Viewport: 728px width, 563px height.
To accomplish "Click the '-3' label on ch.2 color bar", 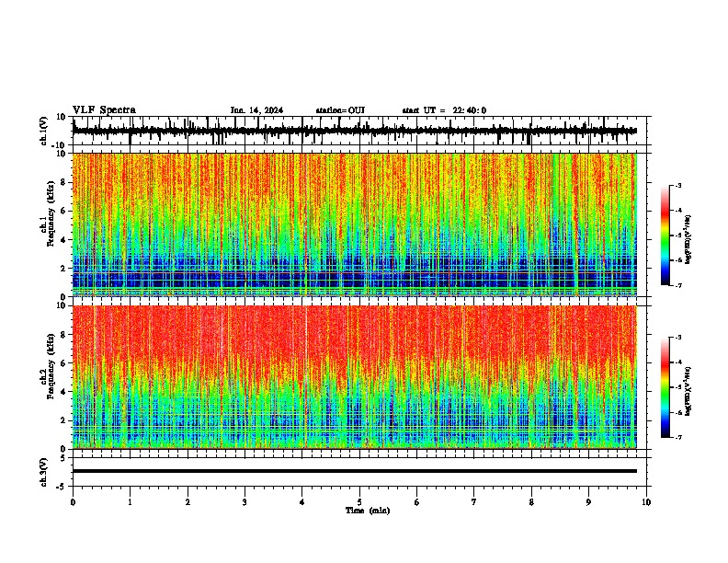I will pyautogui.click(x=677, y=338).
